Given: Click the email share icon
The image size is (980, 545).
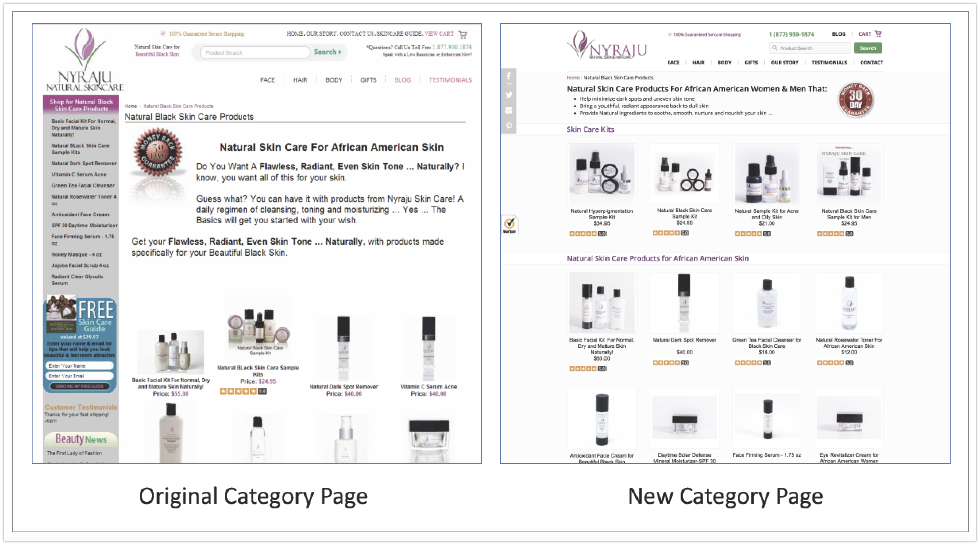Looking at the screenshot, I should coord(509,110).
